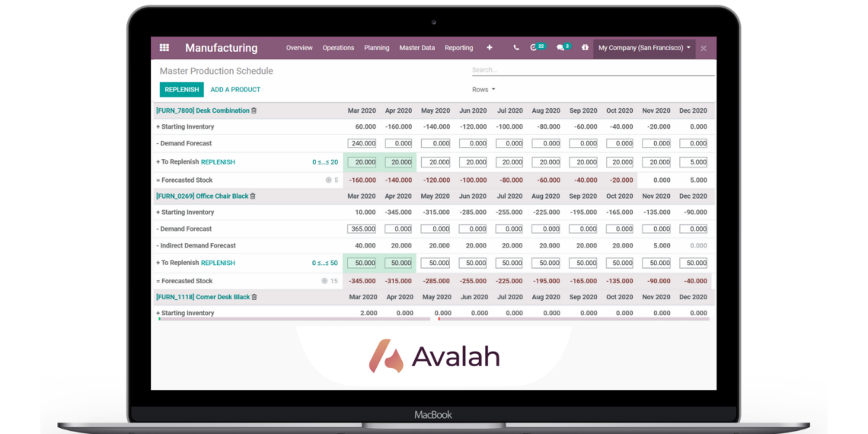
Task: Open activities clock icon showing 22
Action: 535,48
